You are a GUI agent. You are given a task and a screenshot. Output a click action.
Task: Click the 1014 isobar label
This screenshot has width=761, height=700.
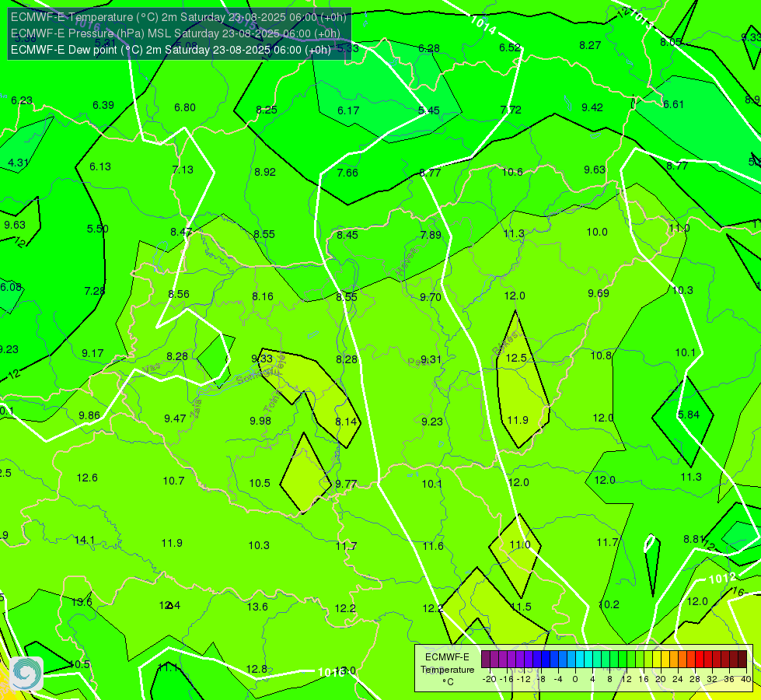click(x=483, y=25)
